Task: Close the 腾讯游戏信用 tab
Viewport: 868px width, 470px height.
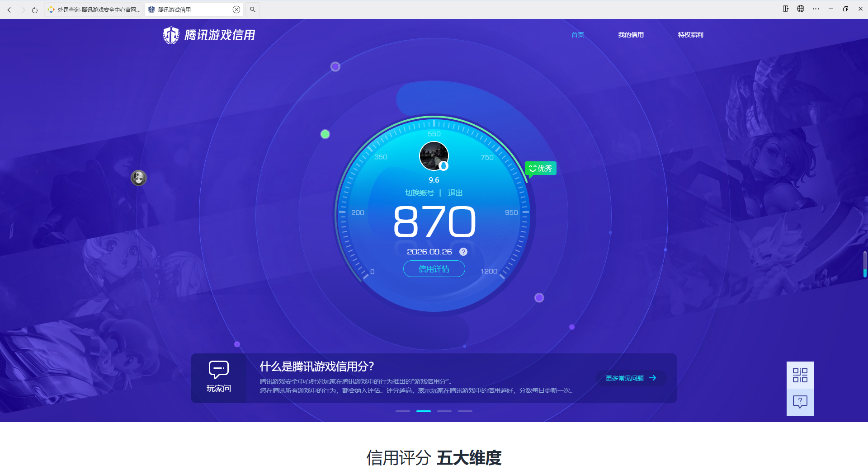Action: click(236, 9)
